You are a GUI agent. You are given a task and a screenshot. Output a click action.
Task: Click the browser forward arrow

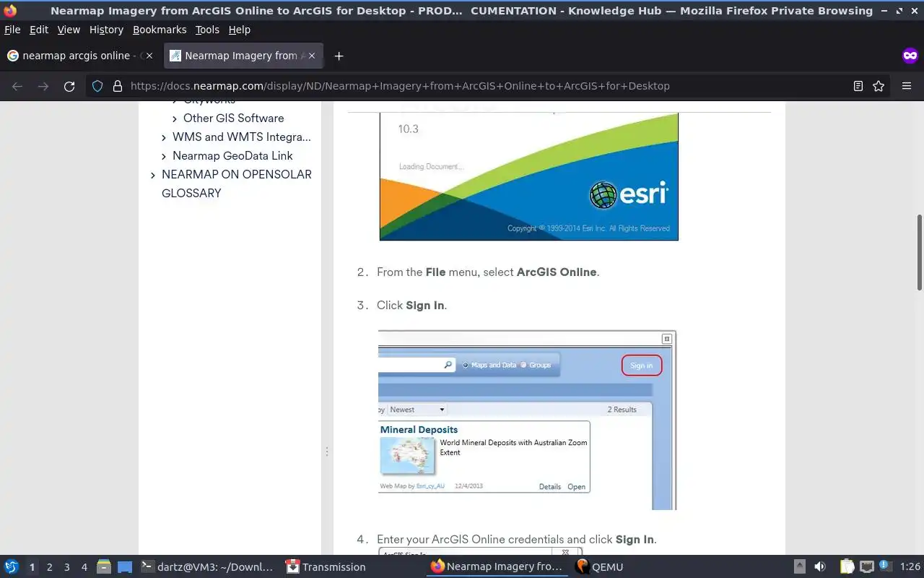(x=43, y=86)
